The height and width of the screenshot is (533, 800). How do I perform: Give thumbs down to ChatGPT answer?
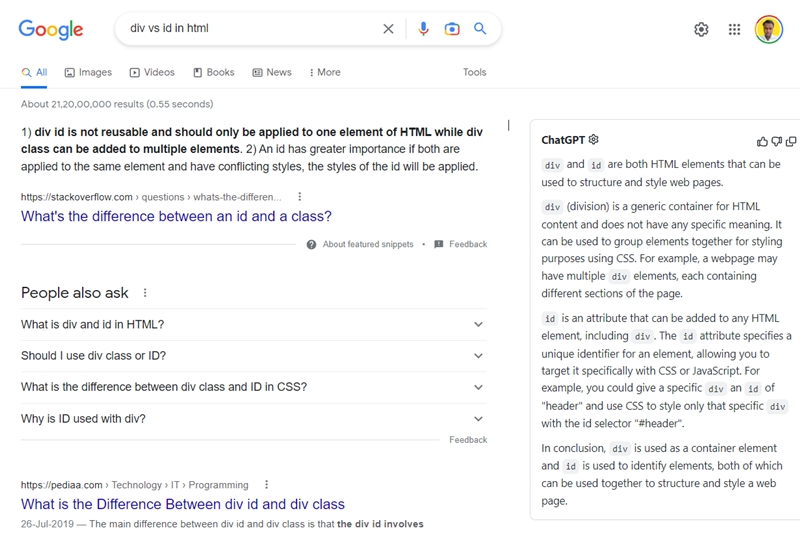776,142
